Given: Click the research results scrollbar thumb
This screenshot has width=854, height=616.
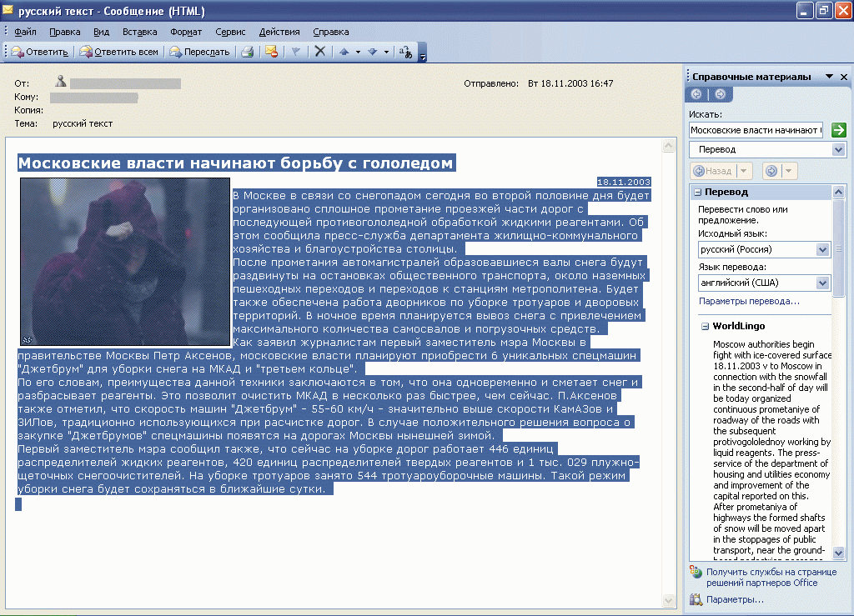Looking at the screenshot, I should (x=839, y=248).
